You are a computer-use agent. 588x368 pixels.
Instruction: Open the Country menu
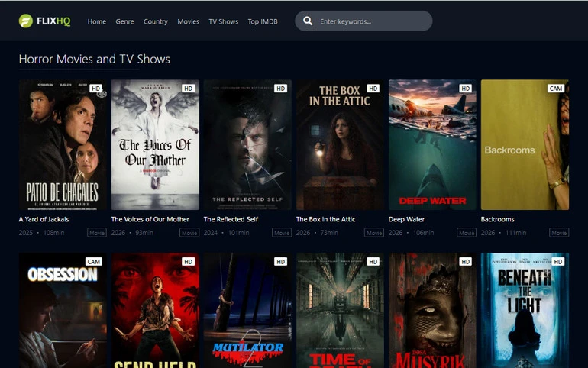155,21
